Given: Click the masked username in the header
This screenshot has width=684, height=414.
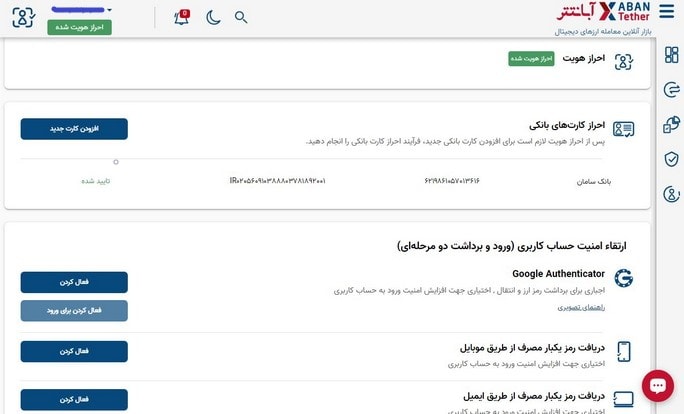Looking at the screenshot, I should (x=78, y=9).
